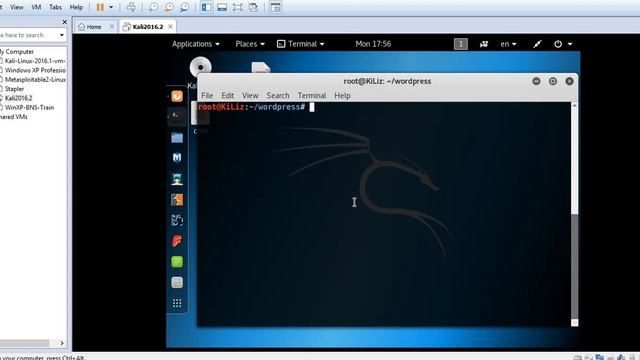Image resolution: width=640 pixels, height=360 pixels.
Task: Open Terminal File menu
Action: coord(207,96)
